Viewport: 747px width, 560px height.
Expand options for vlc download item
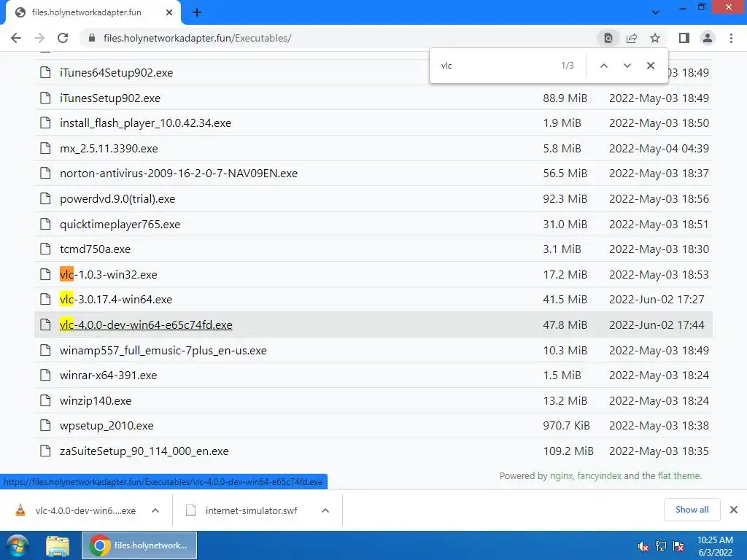pyautogui.click(x=155, y=510)
